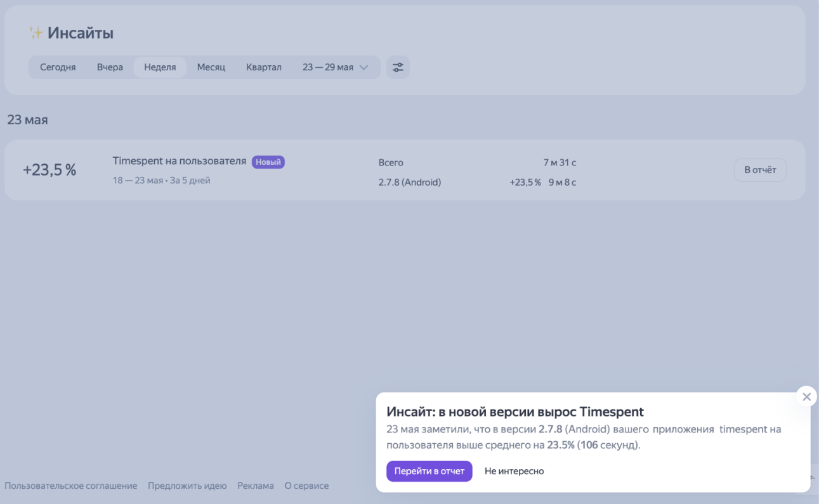The height and width of the screenshot is (504, 819).
Task: Select the Неделя period tab
Action: 160,67
